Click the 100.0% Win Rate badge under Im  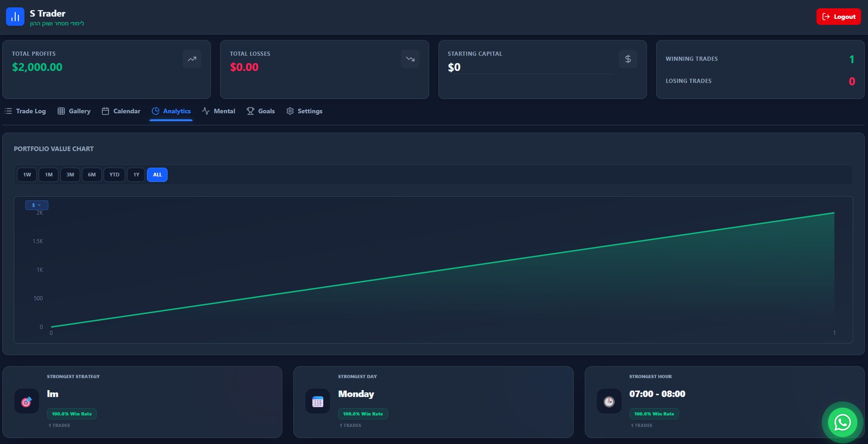point(72,414)
